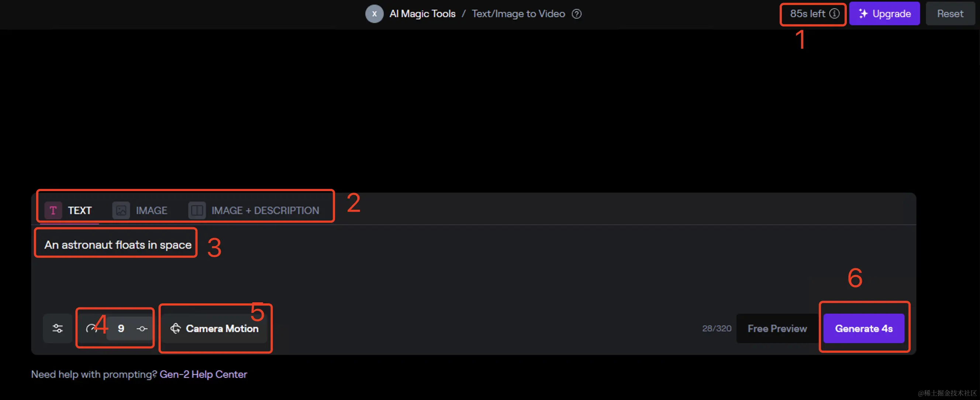Click the motion speed gauge icon
Viewport: 980px width, 400px height.
91,328
